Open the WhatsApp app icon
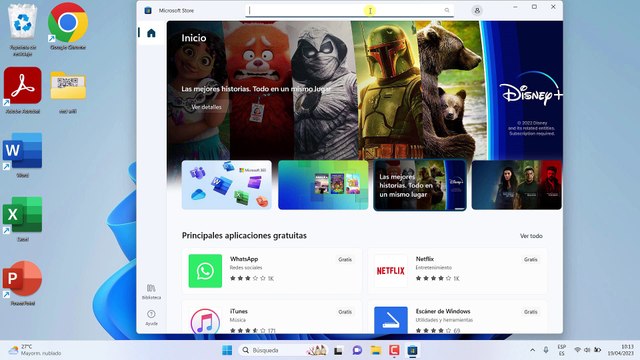The width and height of the screenshot is (640, 360). [x=205, y=271]
